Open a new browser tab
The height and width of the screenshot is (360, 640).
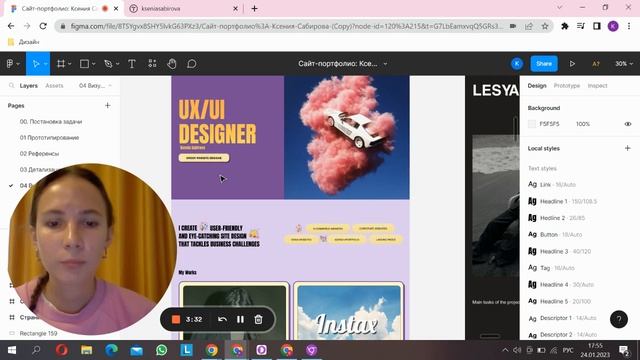click(x=254, y=9)
